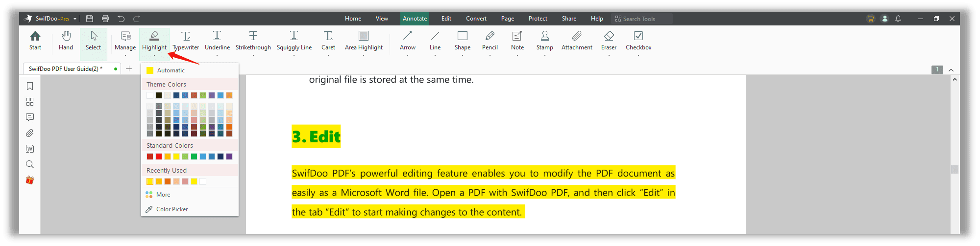Pick green from Standard Colors row
The image size is (980, 246).
tap(194, 157)
